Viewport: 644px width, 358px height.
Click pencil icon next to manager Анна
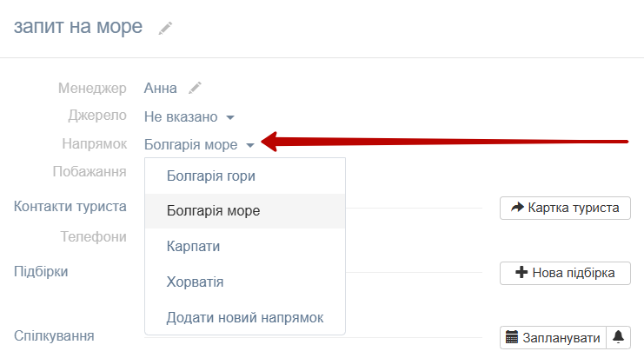tap(195, 88)
